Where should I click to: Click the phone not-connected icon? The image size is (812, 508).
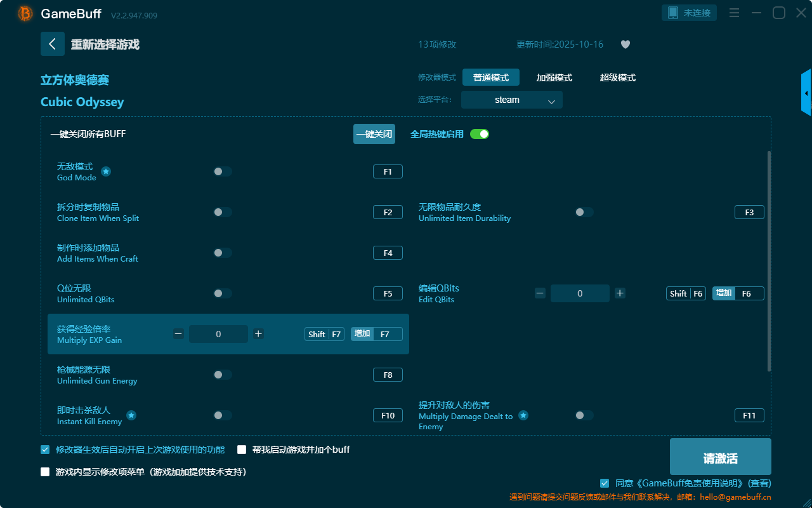(x=673, y=13)
